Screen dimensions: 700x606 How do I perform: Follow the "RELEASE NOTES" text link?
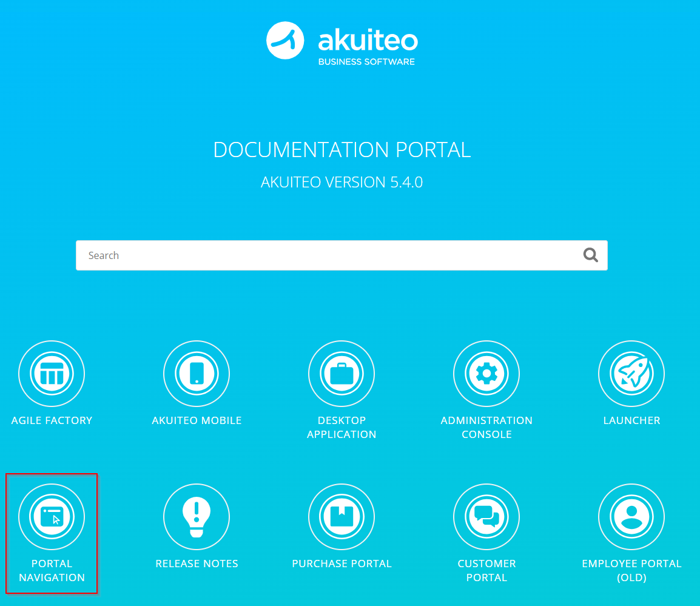(x=197, y=564)
